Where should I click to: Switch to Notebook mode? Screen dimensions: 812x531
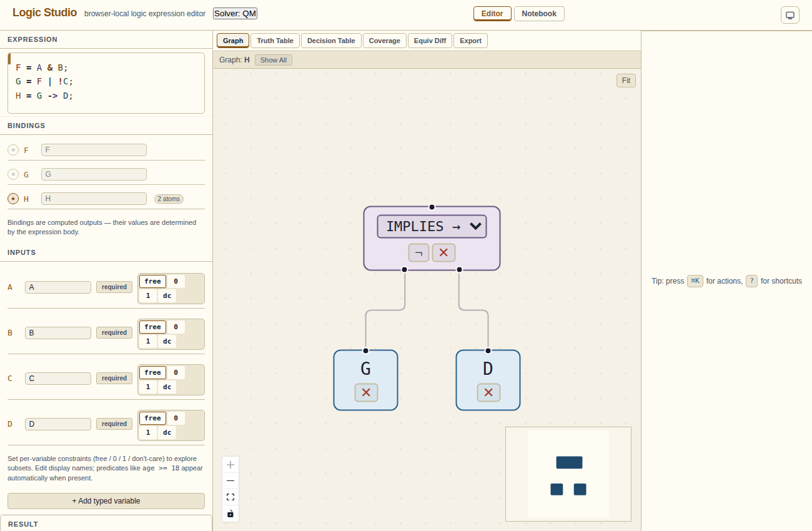pyautogui.click(x=539, y=14)
